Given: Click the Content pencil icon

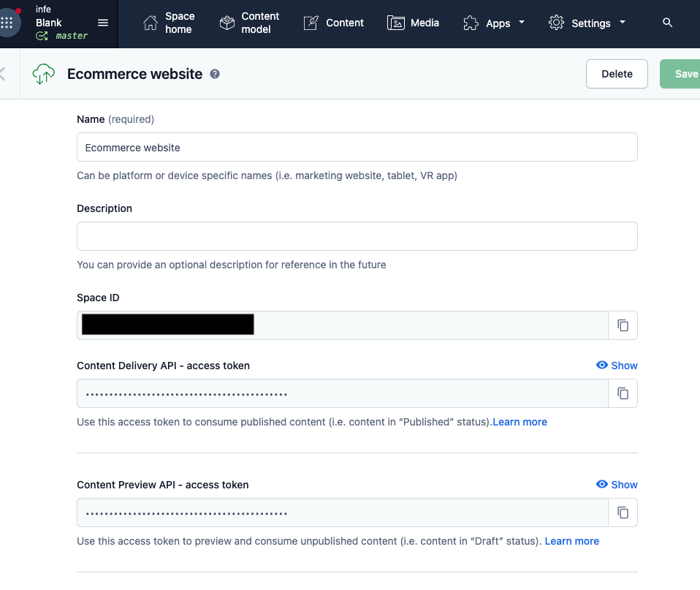Looking at the screenshot, I should point(311,23).
